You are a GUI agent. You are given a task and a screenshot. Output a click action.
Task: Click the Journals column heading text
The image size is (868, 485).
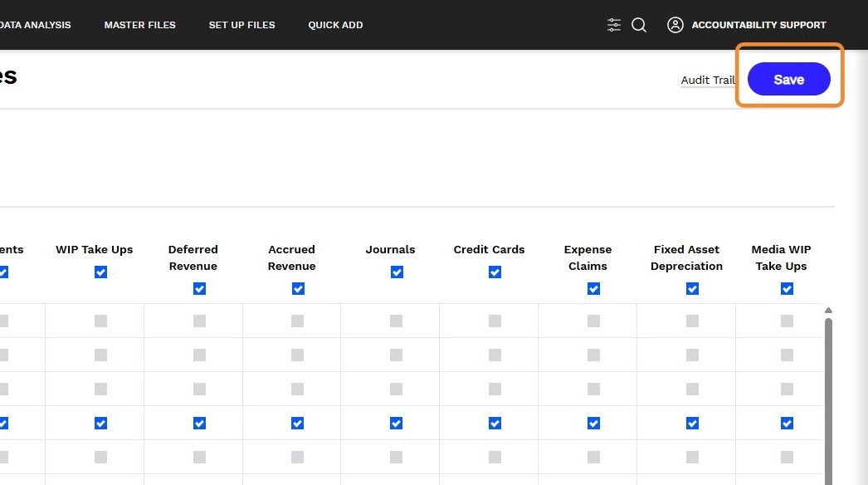pyautogui.click(x=390, y=249)
